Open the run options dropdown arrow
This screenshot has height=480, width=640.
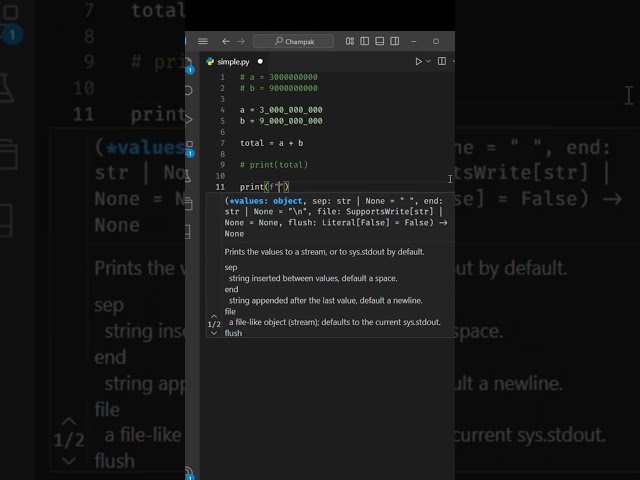(428, 61)
